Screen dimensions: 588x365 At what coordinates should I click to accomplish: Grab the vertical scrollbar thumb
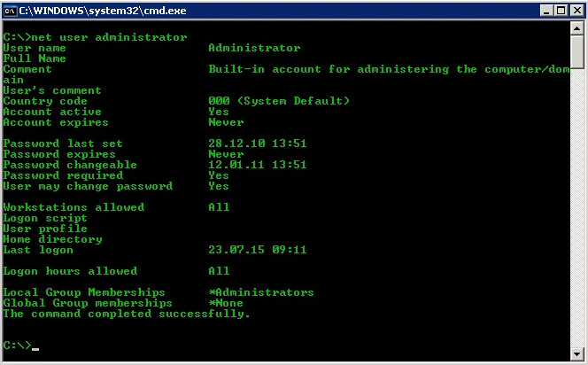coord(576,51)
